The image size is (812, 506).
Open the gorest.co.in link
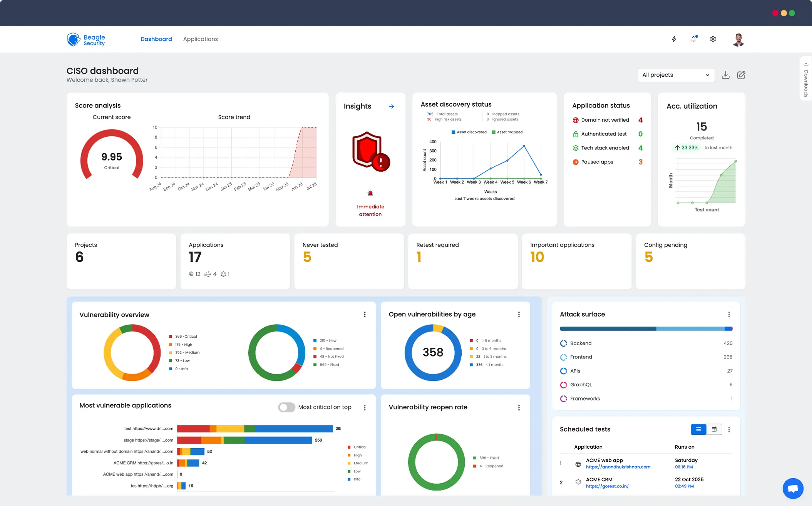click(x=607, y=486)
